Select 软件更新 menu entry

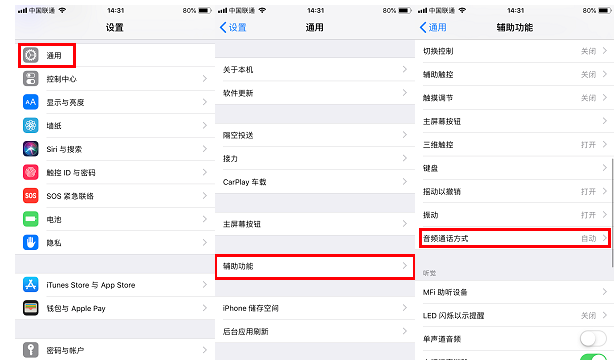315,93
